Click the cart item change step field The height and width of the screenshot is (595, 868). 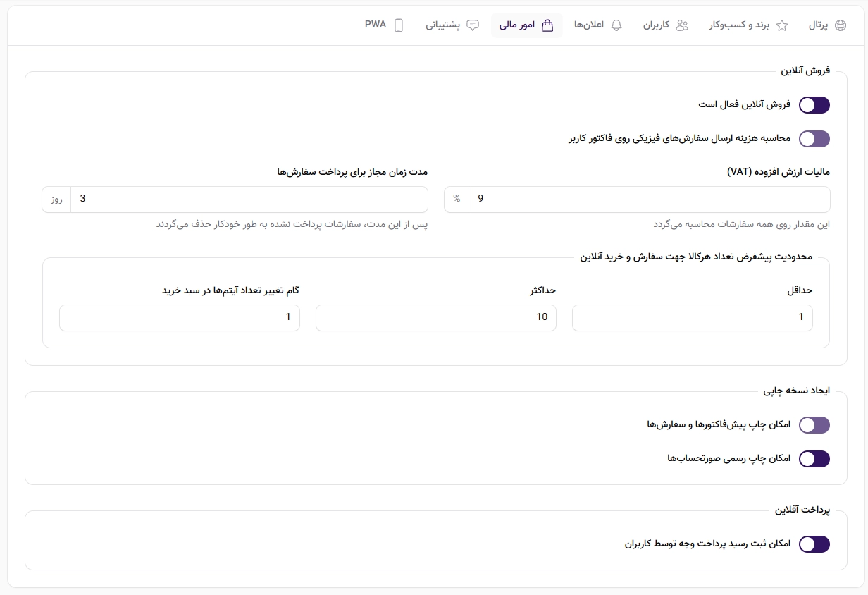click(180, 318)
